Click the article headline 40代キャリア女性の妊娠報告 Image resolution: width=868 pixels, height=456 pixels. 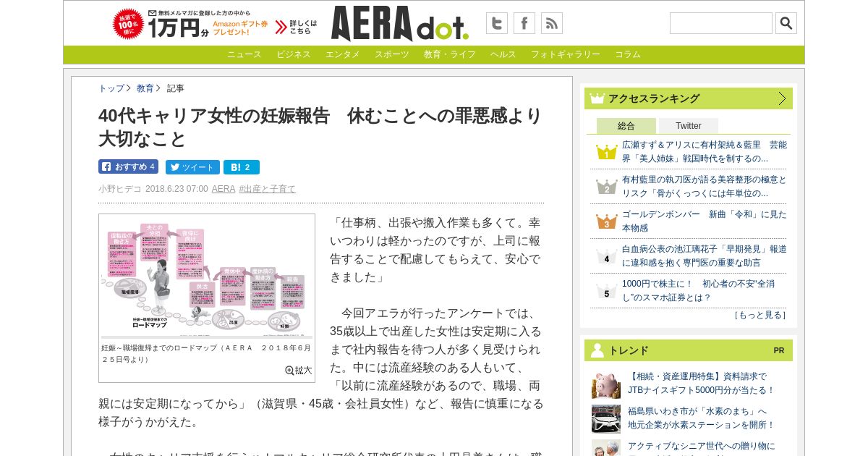point(320,127)
